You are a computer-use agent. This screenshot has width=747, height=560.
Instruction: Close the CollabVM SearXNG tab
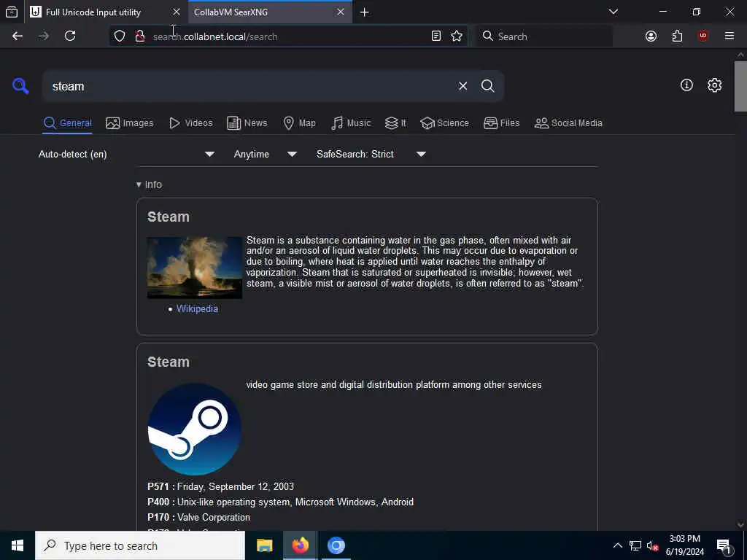tap(341, 12)
